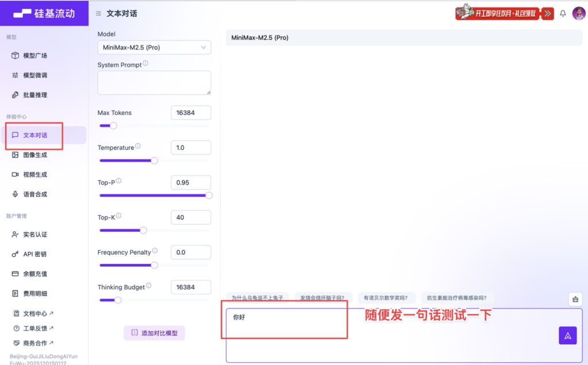This screenshot has width=588, height=365.
Task: Click Thinking Budget info help icon
Action: [x=149, y=286]
